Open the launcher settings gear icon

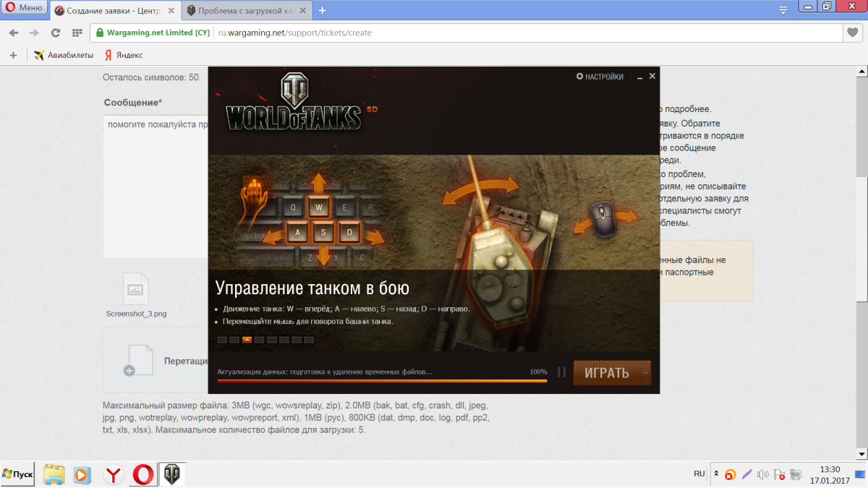(579, 77)
